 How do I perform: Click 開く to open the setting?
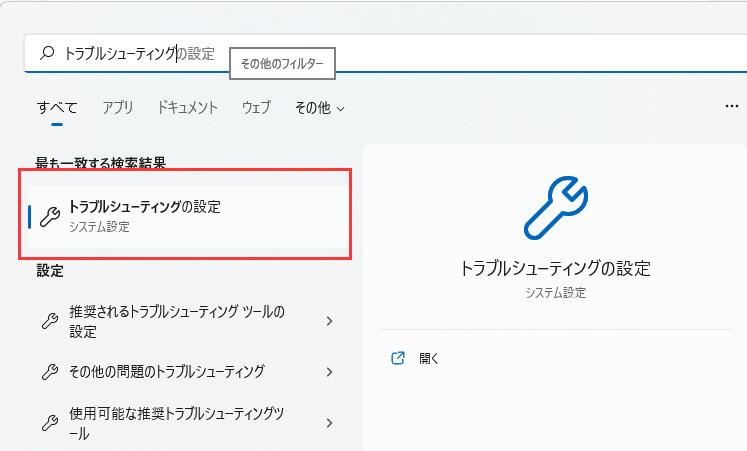429,358
